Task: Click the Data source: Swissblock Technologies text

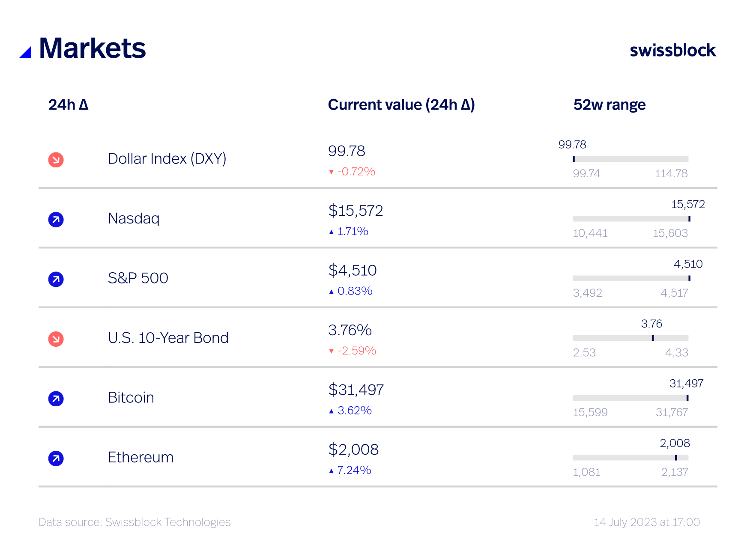Action: pyautogui.click(x=134, y=522)
